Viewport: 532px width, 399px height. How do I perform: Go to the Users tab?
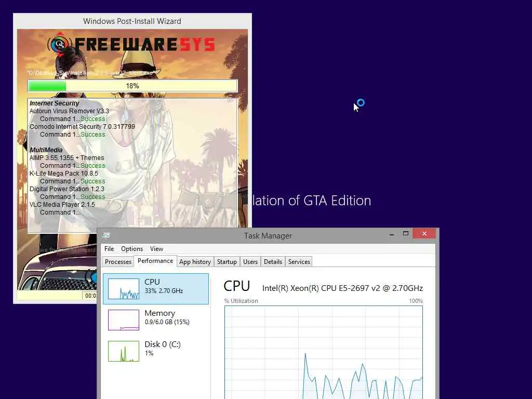click(250, 262)
